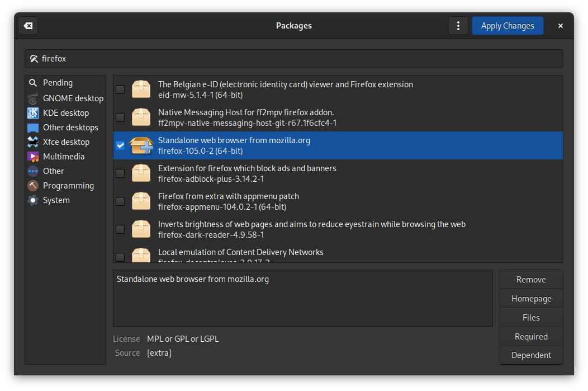Click the Xfce desktop category icon

click(33, 142)
